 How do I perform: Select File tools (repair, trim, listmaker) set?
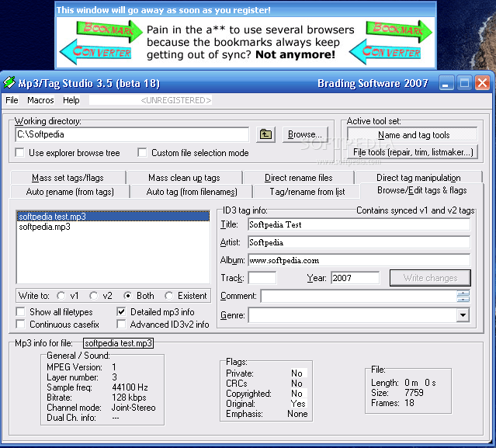click(412, 152)
